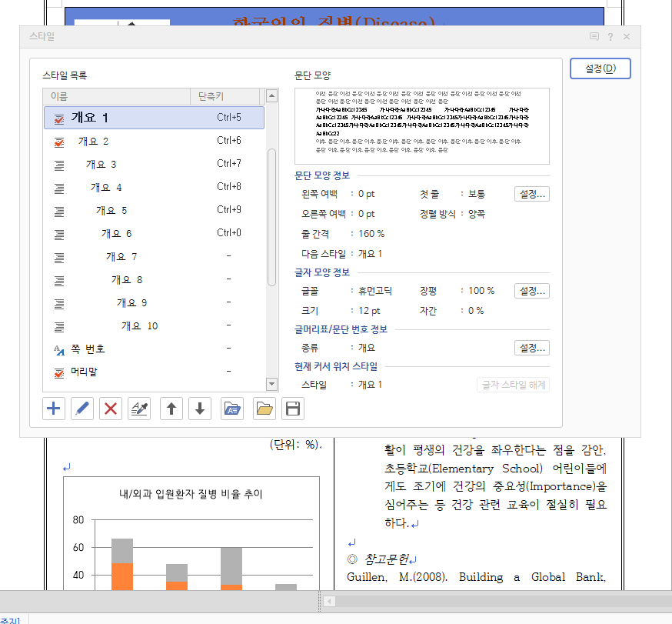Click the floppy disk export styles icon
Viewport: 672px width, 624px height.
[x=292, y=409]
